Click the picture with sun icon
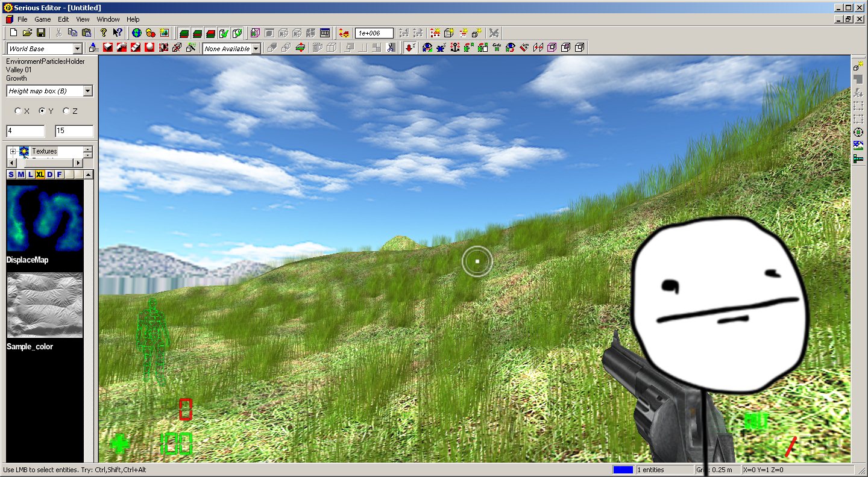The height and width of the screenshot is (477, 868). [164, 33]
